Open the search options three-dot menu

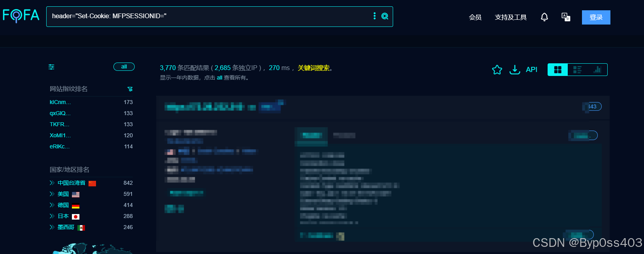tap(375, 16)
